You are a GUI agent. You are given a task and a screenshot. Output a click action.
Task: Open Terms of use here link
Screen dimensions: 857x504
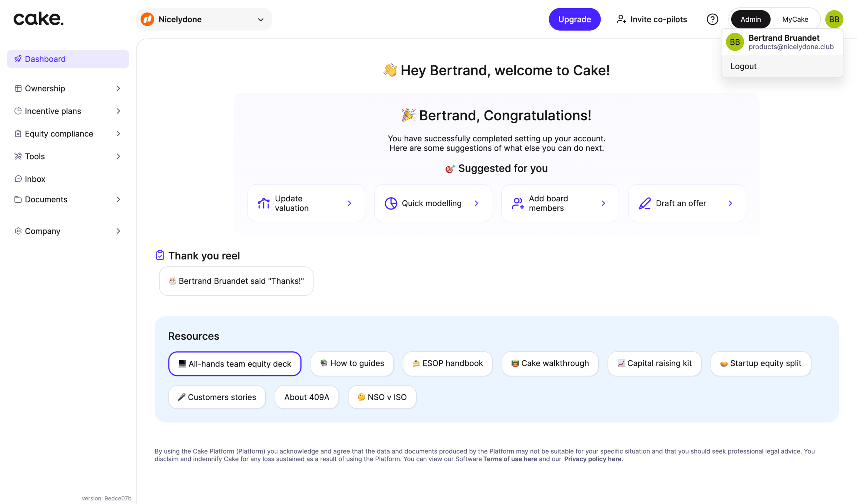(510, 459)
